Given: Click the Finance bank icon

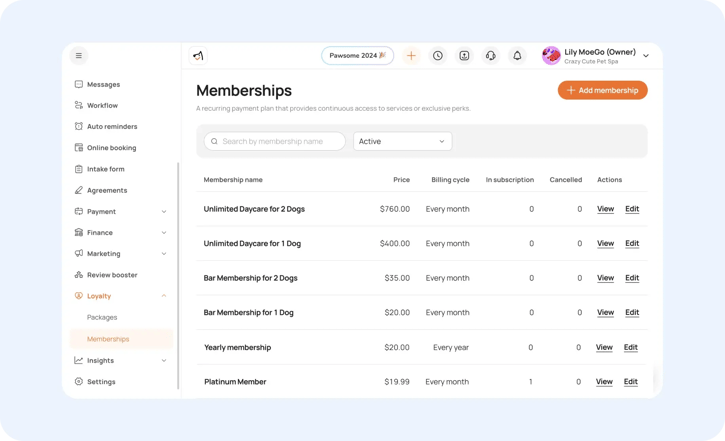Looking at the screenshot, I should tap(79, 232).
